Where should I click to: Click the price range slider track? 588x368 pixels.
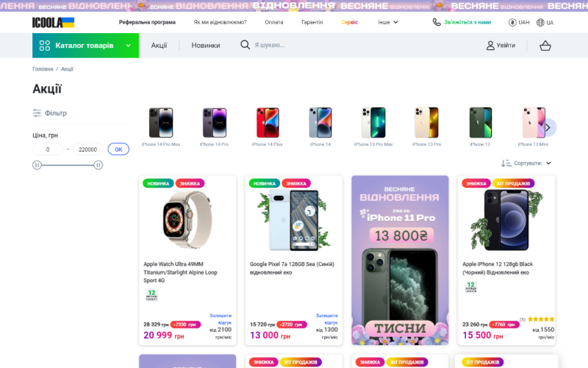(x=68, y=165)
